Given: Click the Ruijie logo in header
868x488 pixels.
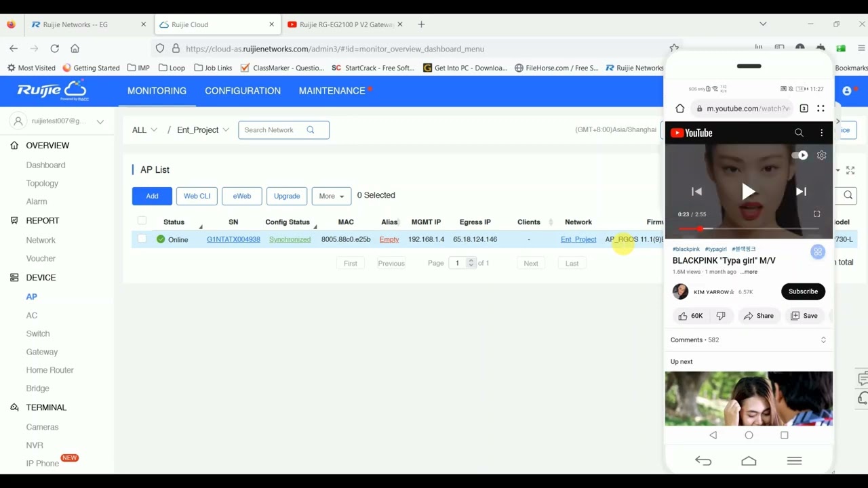Looking at the screenshot, I should tap(52, 90).
